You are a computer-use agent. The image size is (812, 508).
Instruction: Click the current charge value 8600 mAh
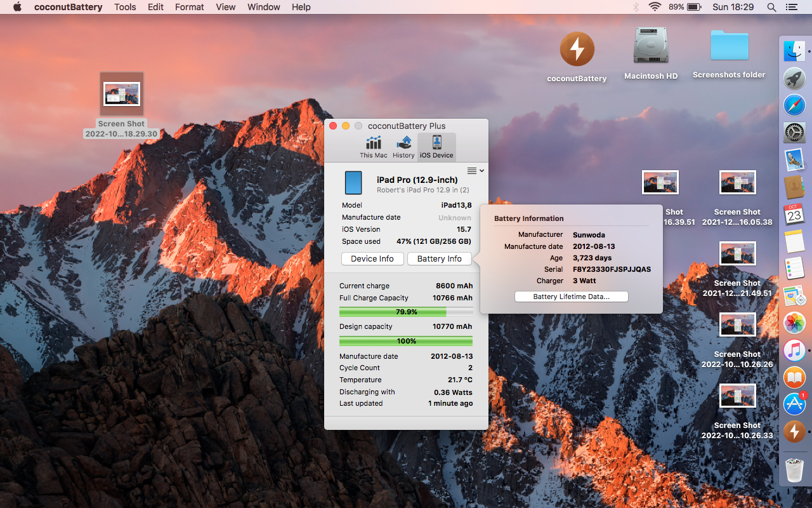coord(454,286)
